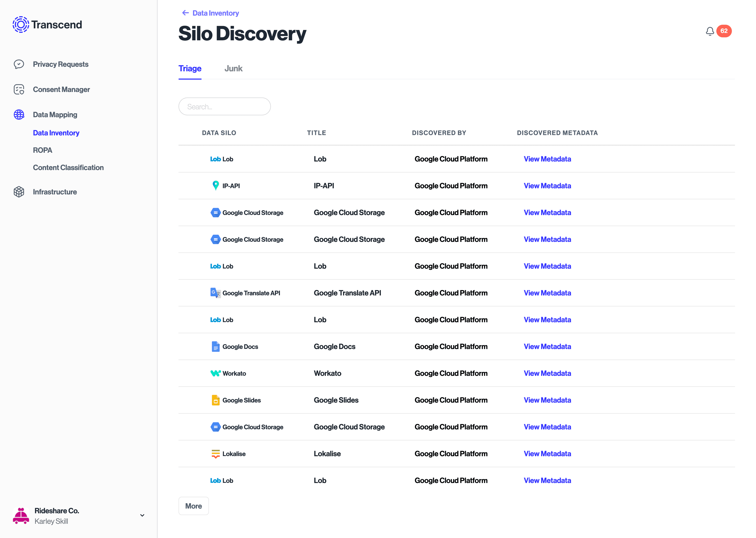This screenshot has height=538, width=756.
Task: Click the IP-API location pin icon
Action: [215, 186]
